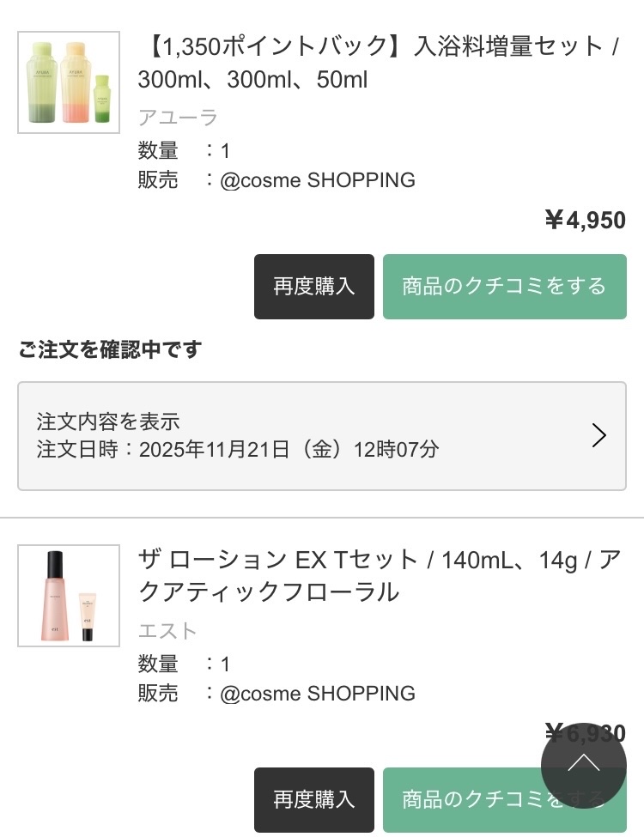The height and width of the screenshot is (837, 644).
Task: Open the ザ ローション EX Tセット title link
Action: click(378, 575)
